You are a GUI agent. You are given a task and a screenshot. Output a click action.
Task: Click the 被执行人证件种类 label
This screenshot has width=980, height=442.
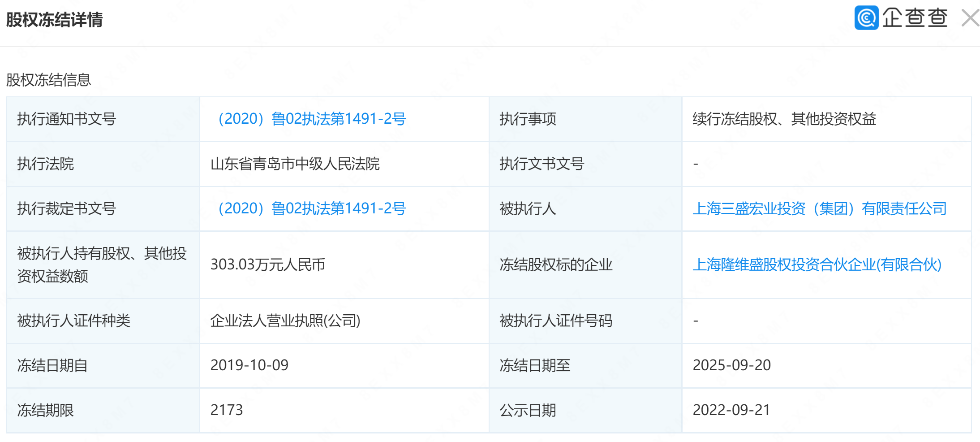click(74, 321)
